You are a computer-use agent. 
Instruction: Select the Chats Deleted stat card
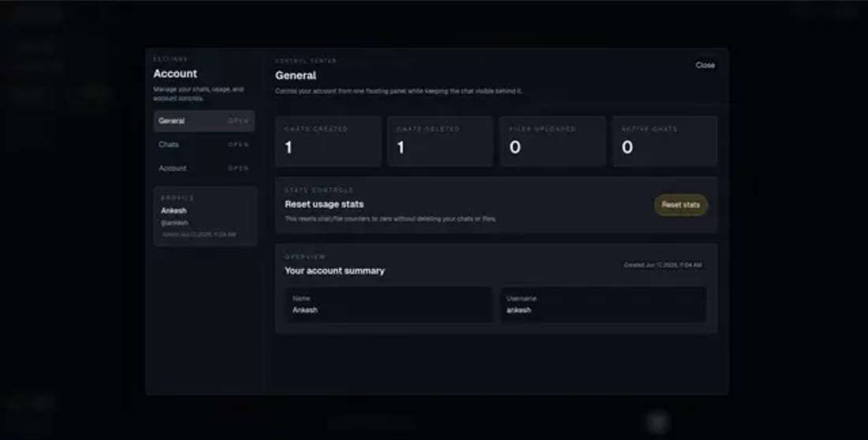(440, 141)
